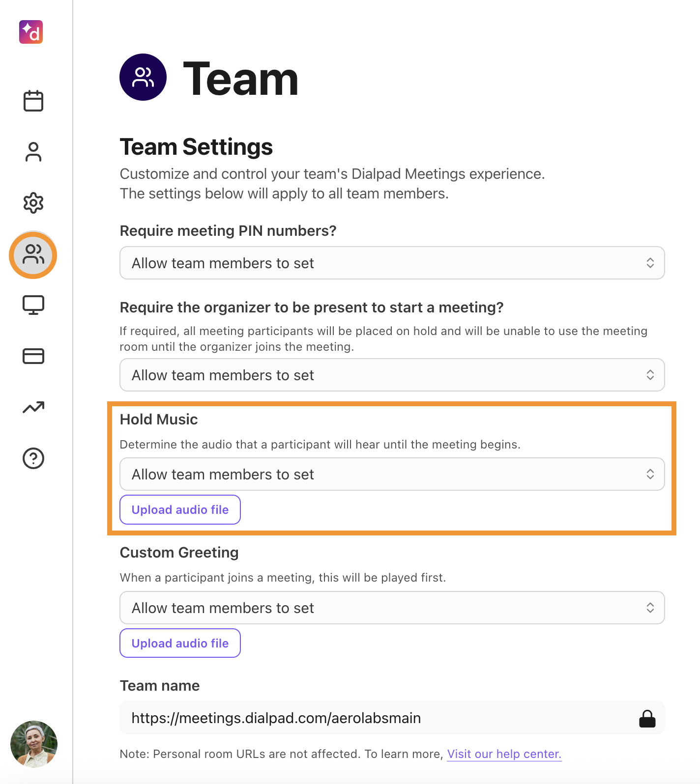Click the round Team header icon
700x784 pixels.
[143, 77]
